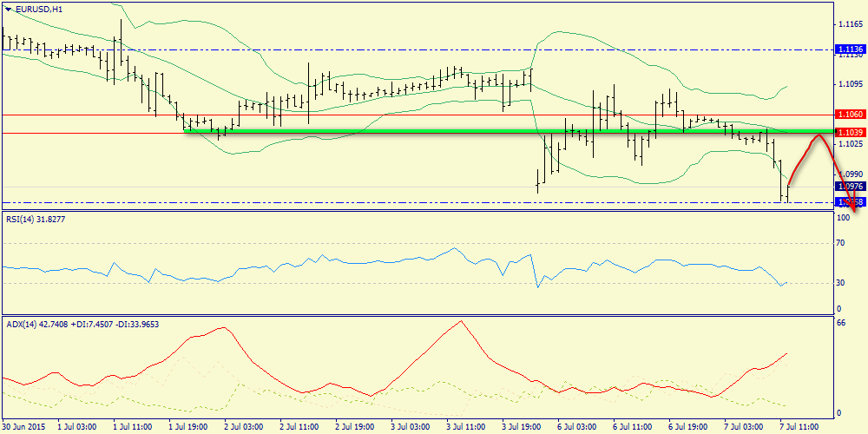
Task: Click the 2 Jul 03:00 time label
Action: tap(244, 427)
